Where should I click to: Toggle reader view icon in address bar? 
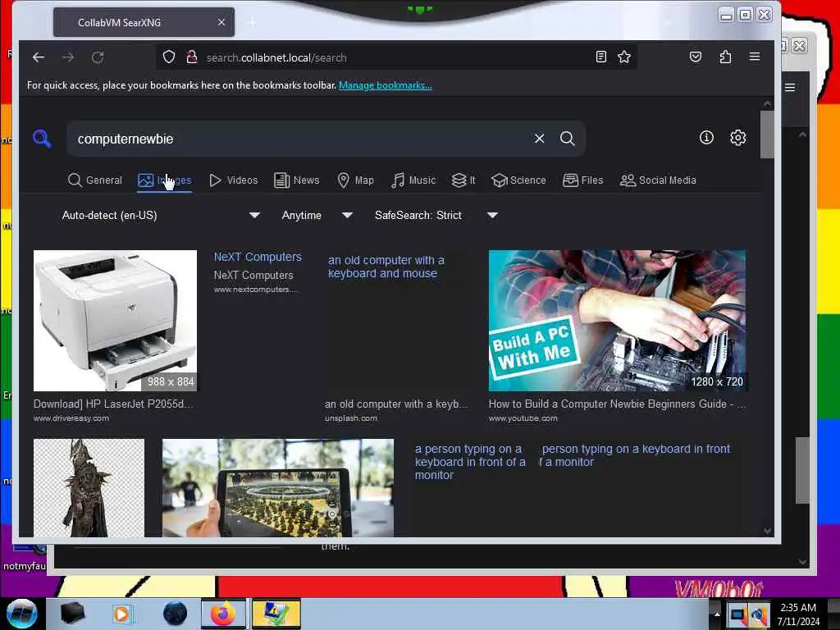[x=601, y=57]
